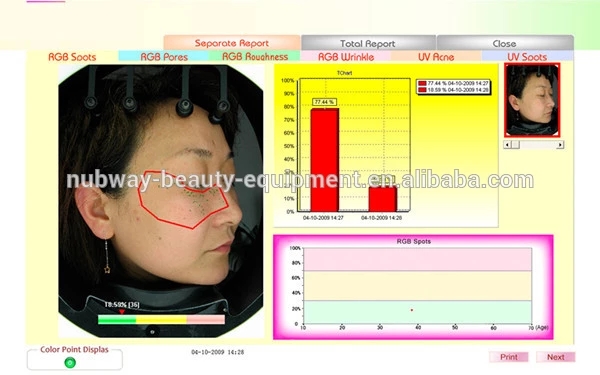
Task: Select the RGB Pores category
Action: (164, 57)
